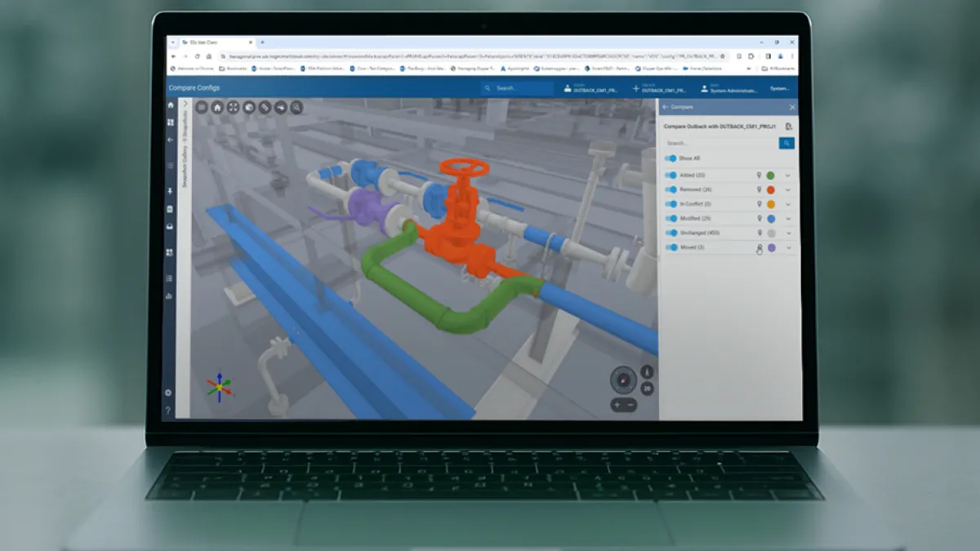Select the measure tool in viewer toolbar
This screenshot has width=980, height=551.
pyautogui.click(x=265, y=107)
